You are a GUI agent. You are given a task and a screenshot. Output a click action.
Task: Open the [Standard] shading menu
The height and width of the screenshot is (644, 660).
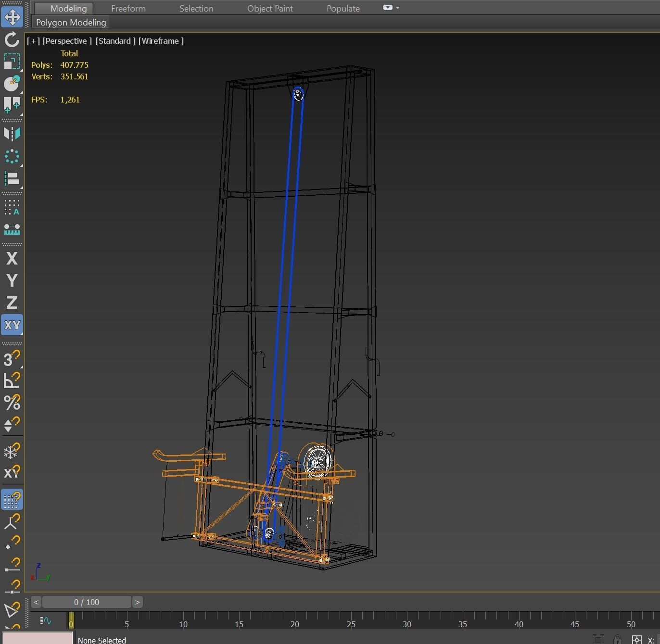pyautogui.click(x=115, y=41)
